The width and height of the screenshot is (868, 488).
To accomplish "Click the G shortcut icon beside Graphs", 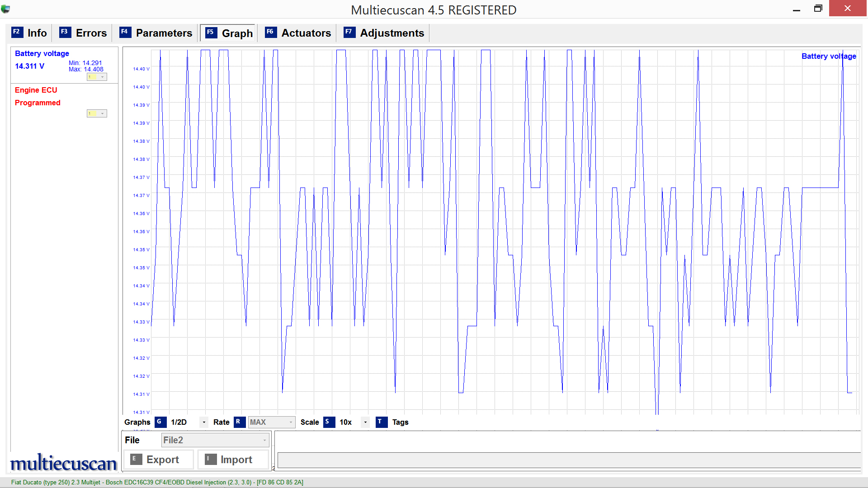I will coord(160,422).
